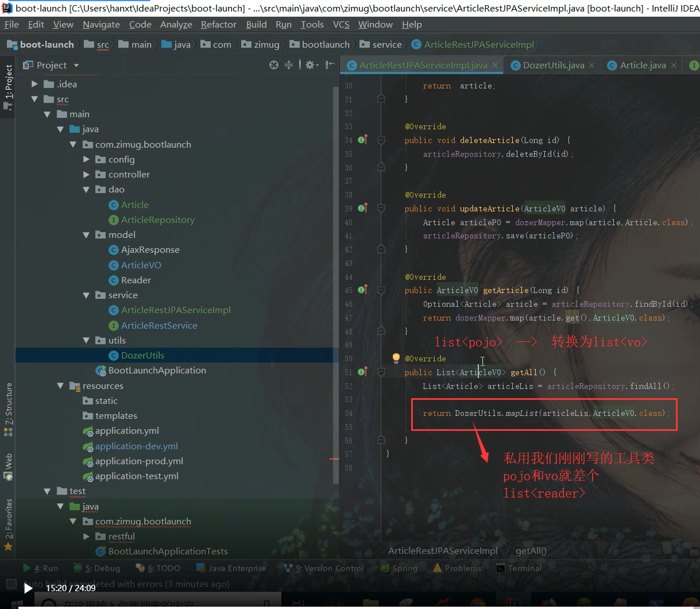This screenshot has height=609, width=700.
Task: Click the collapse all icon in Project panel
Action: pos(289,65)
